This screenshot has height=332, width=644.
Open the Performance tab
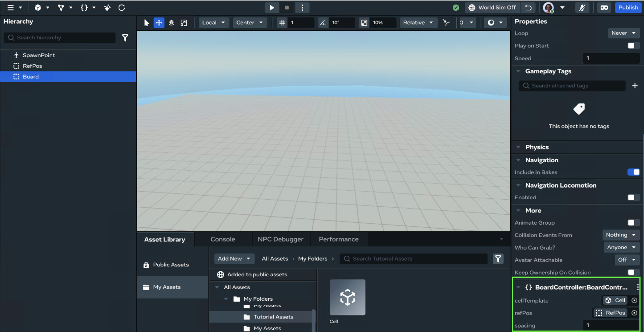[338, 239]
